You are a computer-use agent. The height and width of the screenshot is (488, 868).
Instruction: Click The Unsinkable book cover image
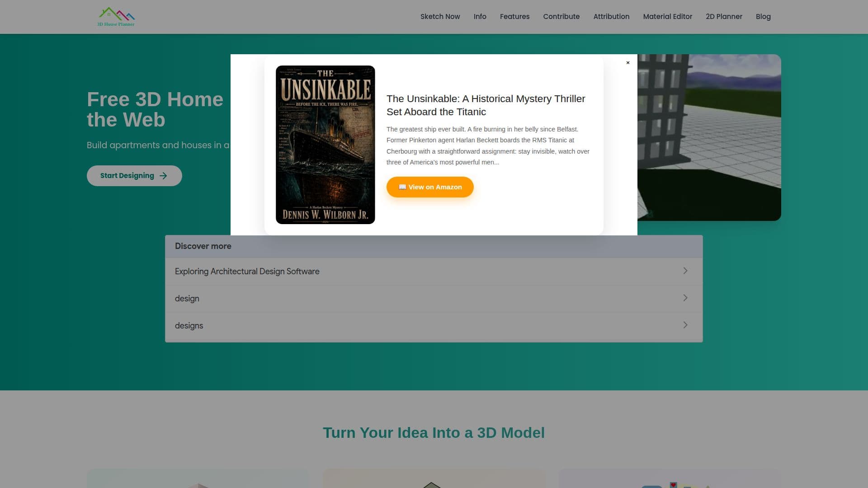[x=325, y=145]
